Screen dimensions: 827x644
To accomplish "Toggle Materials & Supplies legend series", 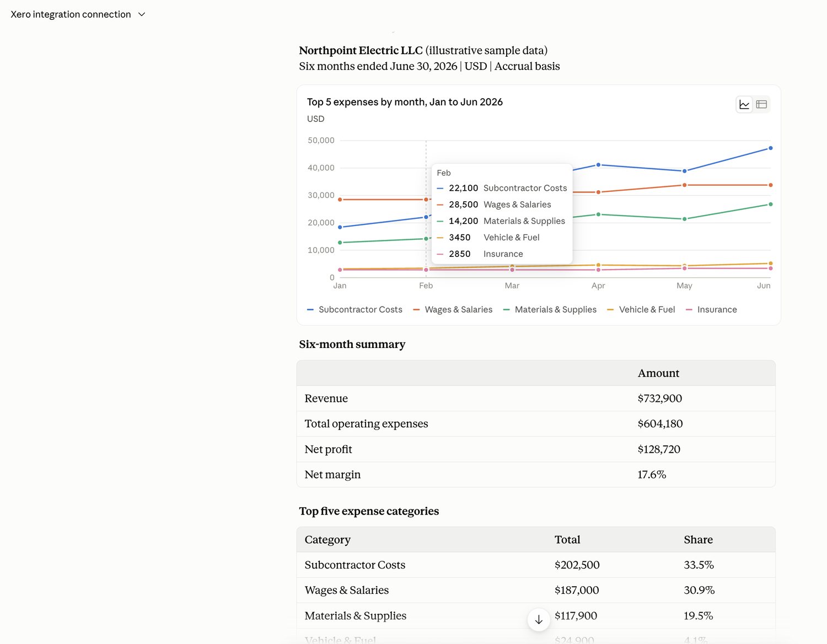I will click(x=550, y=310).
